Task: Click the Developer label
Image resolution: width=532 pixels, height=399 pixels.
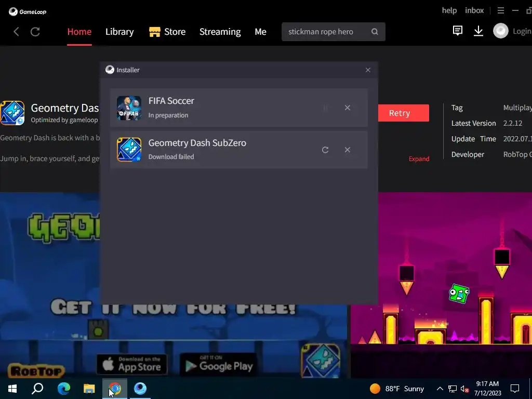Action: [x=468, y=154]
